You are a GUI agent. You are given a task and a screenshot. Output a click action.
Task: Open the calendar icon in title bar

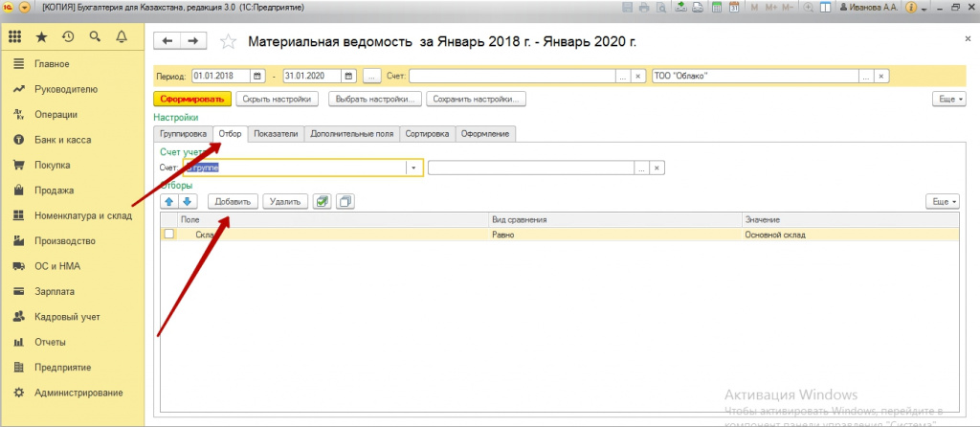(x=734, y=8)
